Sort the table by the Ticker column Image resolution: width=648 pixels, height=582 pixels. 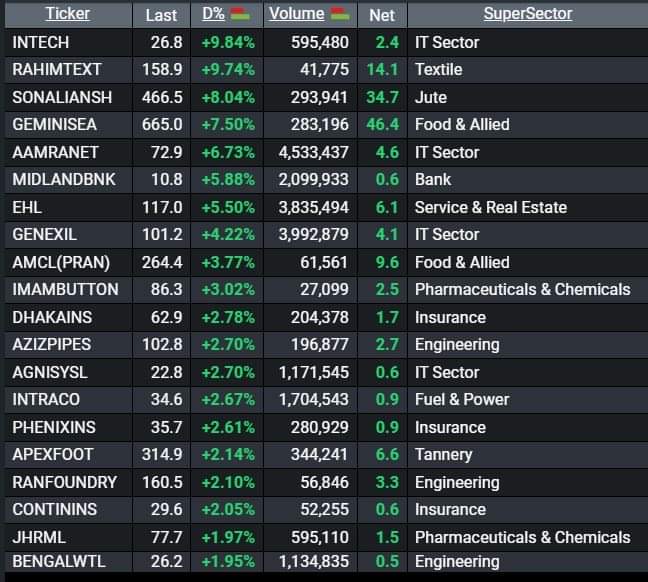click(67, 14)
